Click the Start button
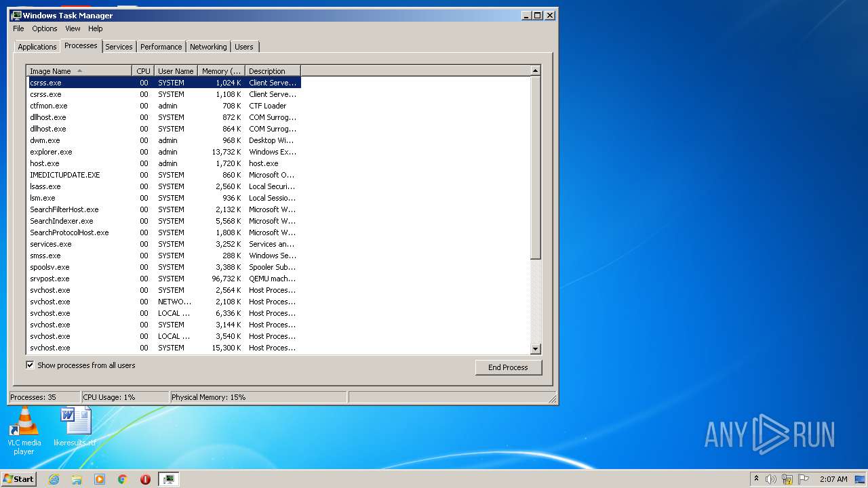 click(19, 479)
